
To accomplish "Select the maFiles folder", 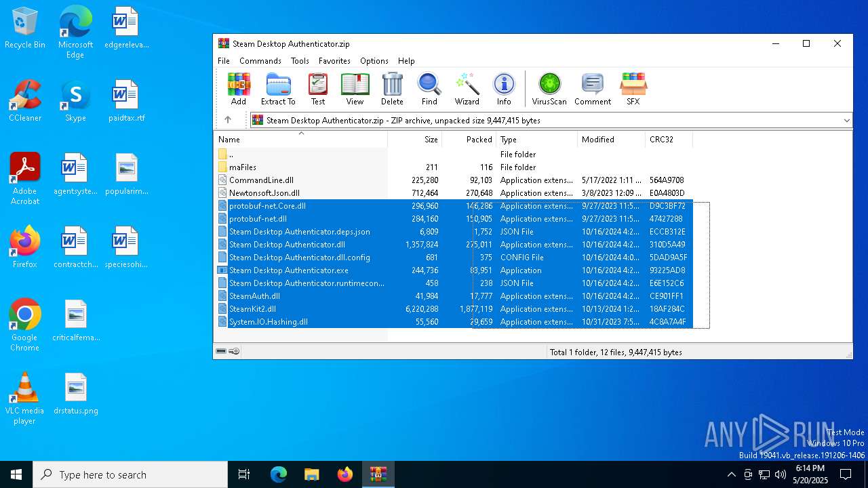I will coord(454,167).
